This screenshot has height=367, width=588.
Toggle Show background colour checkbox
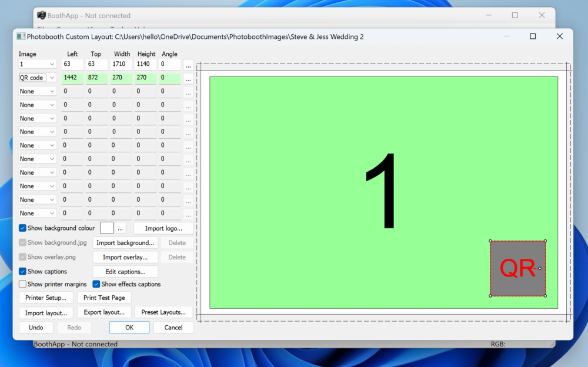click(22, 228)
